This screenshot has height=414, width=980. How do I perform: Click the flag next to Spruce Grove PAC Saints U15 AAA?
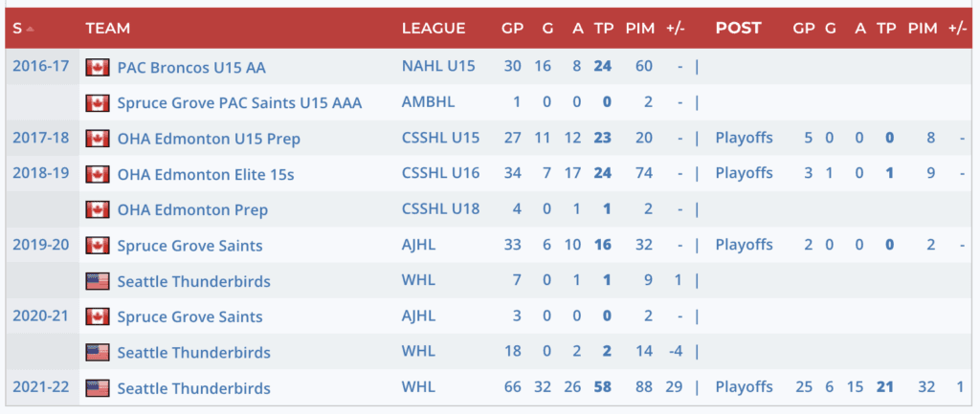click(x=98, y=103)
